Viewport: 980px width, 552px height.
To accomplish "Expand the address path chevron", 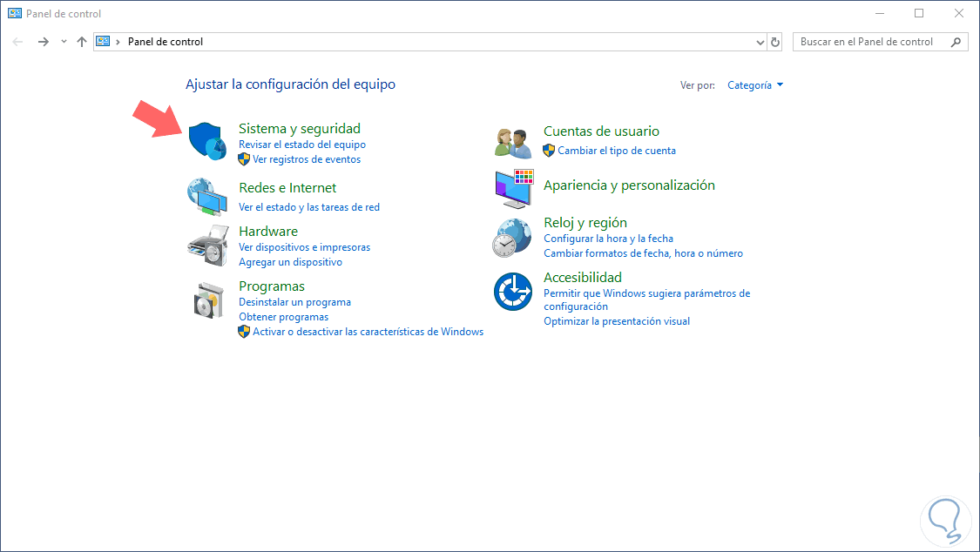I will pos(118,42).
